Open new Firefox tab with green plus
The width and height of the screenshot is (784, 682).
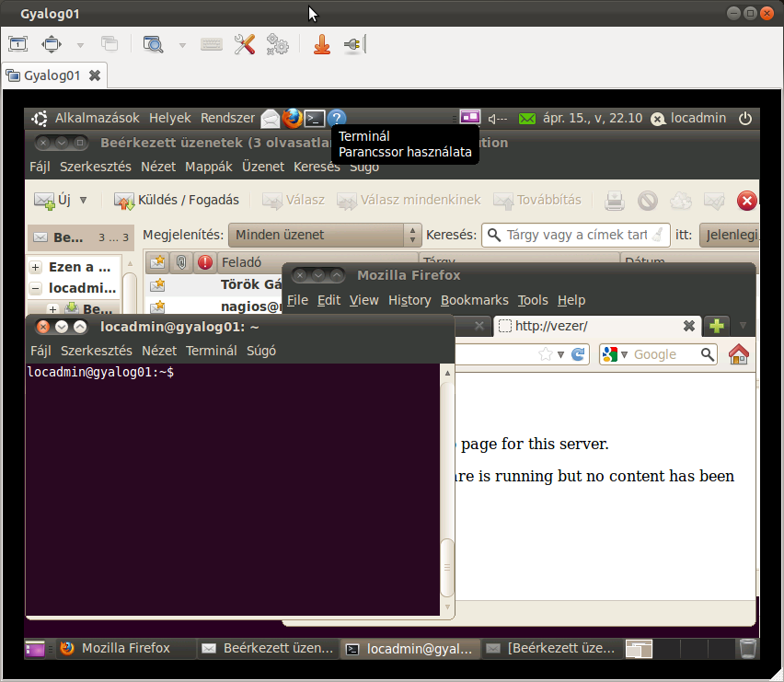[717, 326]
